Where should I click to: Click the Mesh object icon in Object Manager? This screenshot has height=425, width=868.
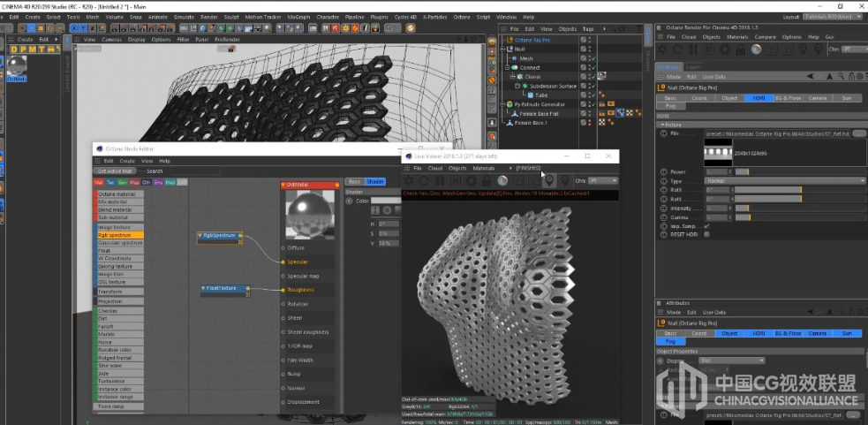(515, 58)
